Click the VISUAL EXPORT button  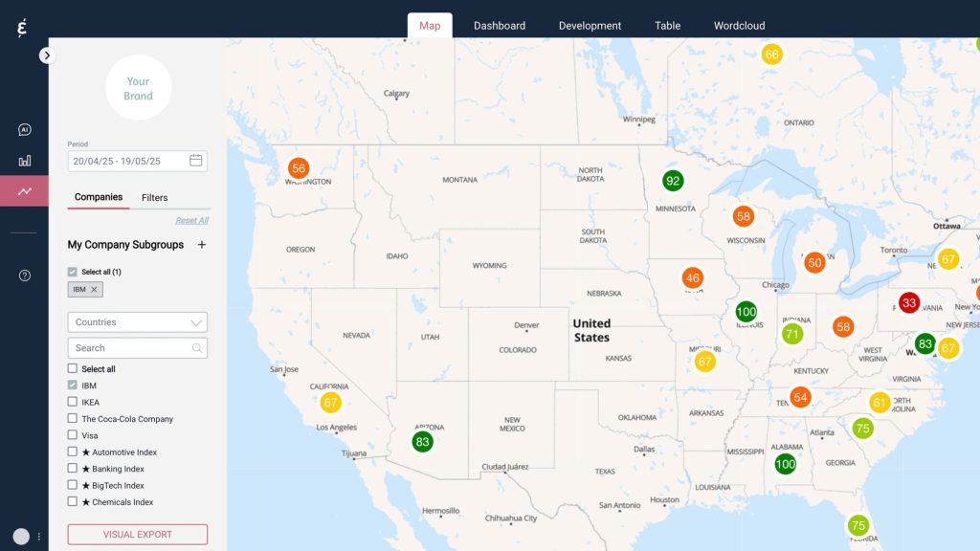point(138,535)
